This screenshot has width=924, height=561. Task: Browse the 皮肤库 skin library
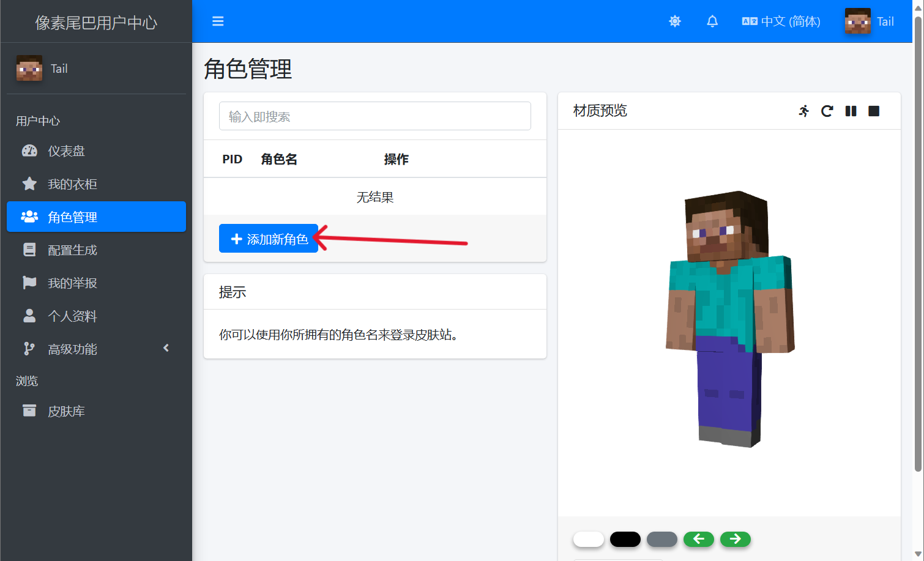[x=96, y=412]
